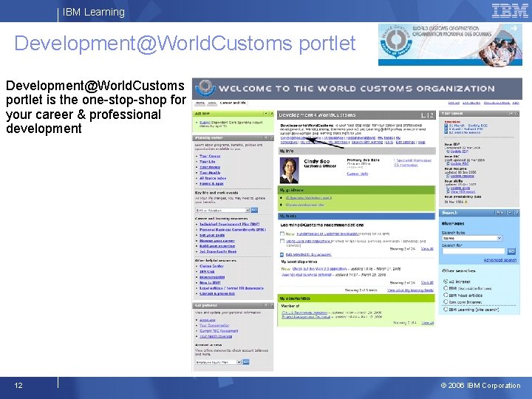532x399 pixels.
Task: Click the icon beside Add selected to my activities
Action: point(282,254)
